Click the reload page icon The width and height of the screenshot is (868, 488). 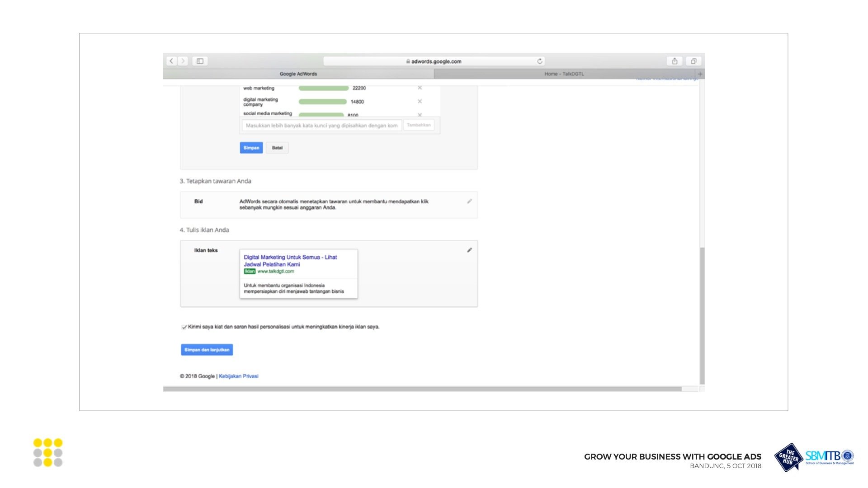click(539, 61)
